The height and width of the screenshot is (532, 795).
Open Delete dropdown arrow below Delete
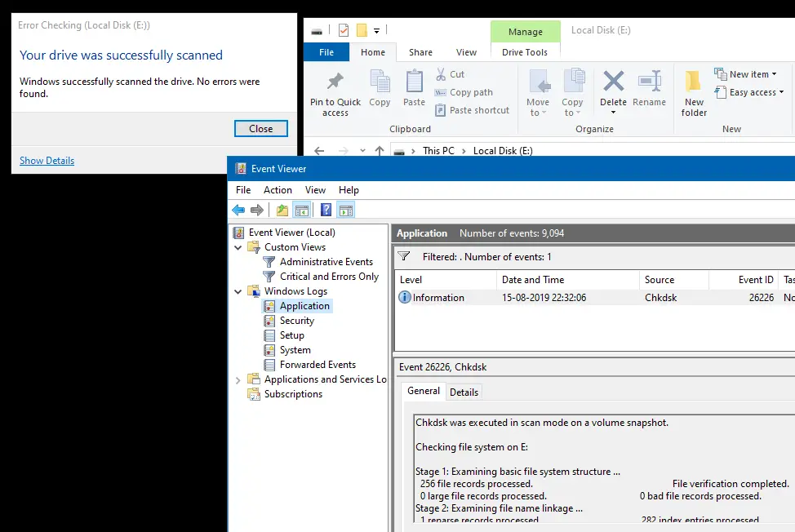click(x=613, y=113)
